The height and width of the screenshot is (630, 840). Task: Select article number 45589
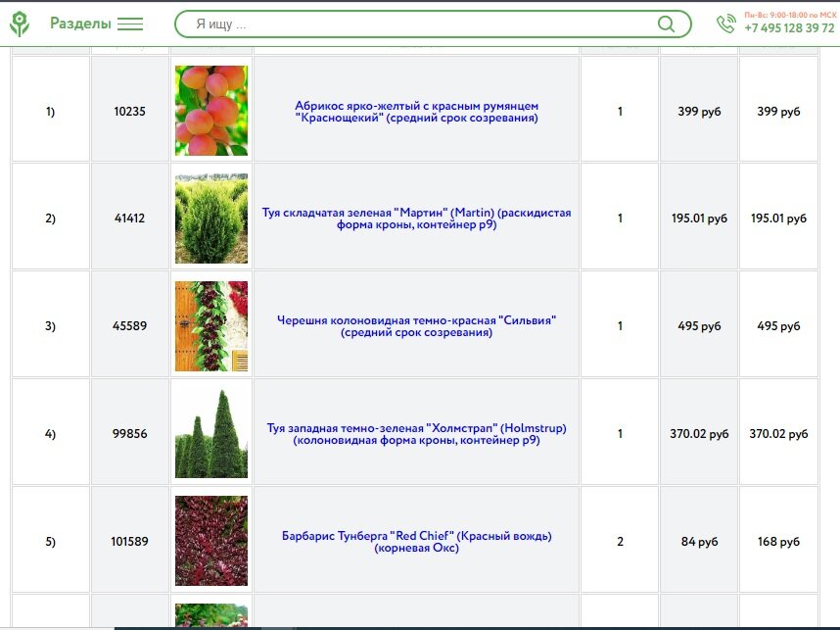pos(129,326)
